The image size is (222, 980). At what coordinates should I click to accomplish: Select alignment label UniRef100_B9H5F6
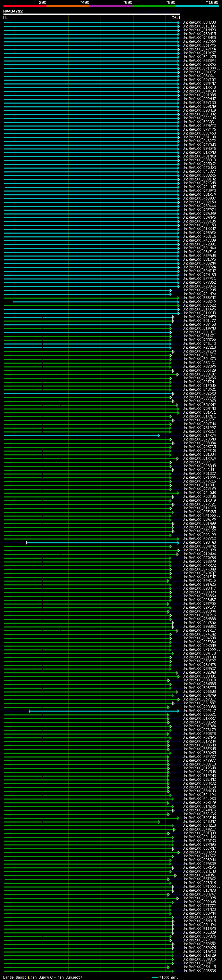coord(199,149)
